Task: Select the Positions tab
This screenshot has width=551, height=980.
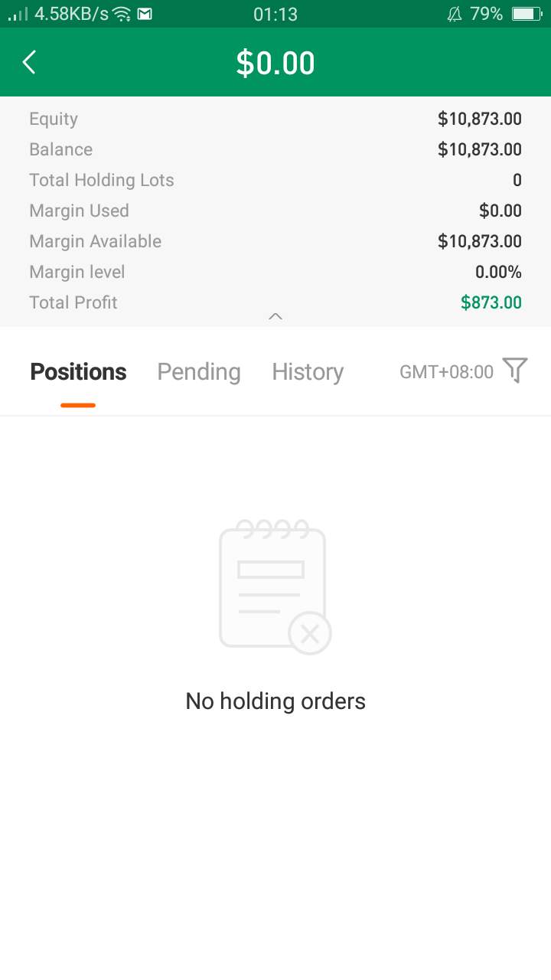Action: pyautogui.click(x=78, y=372)
